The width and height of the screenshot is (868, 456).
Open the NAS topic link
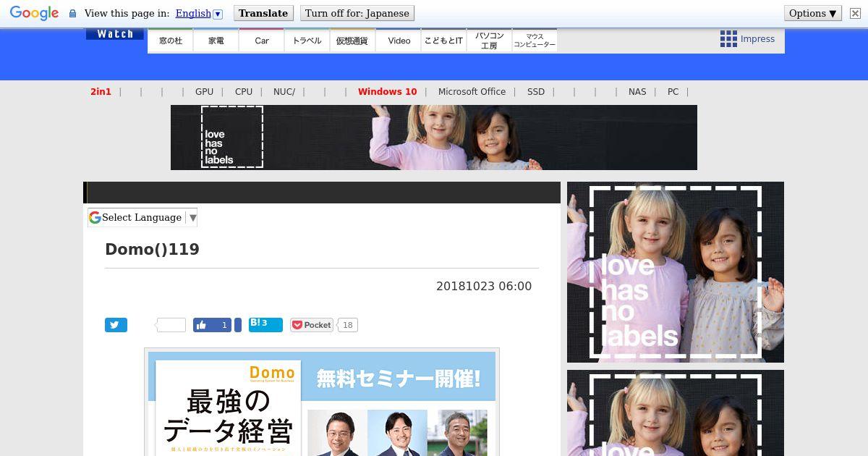point(637,92)
